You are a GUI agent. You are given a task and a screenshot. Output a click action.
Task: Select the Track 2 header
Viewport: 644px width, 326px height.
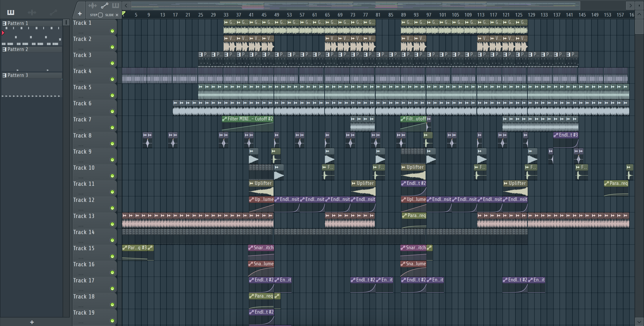tap(95, 43)
